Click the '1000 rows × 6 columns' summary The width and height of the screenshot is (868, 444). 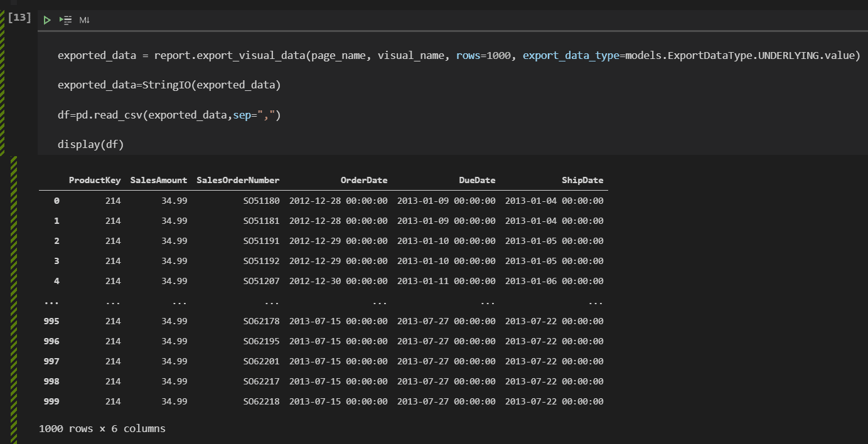pyautogui.click(x=102, y=429)
